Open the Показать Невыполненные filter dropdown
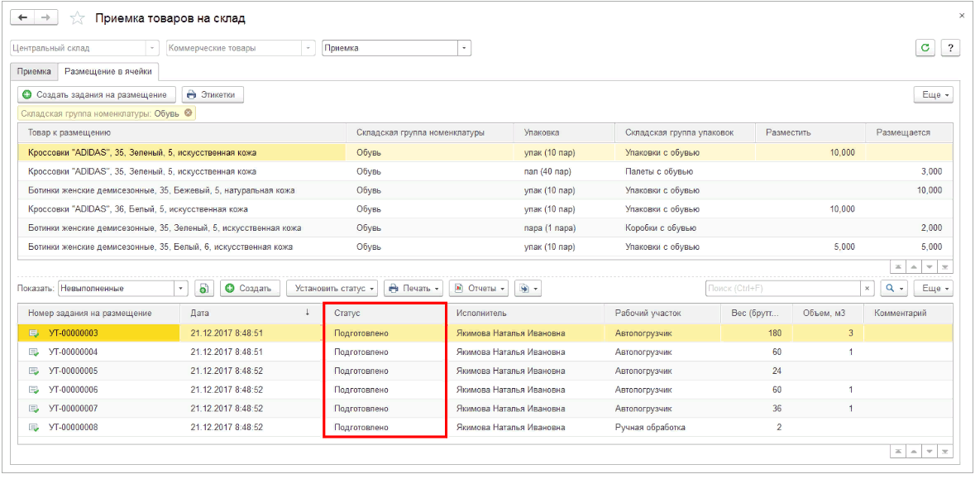The width and height of the screenshot is (980, 479). point(181,288)
